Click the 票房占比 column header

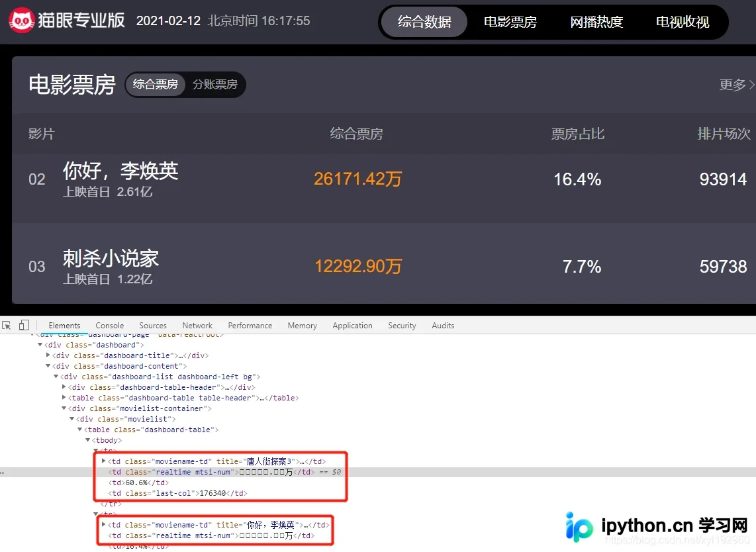pyautogui.click(x=578, y=134)
